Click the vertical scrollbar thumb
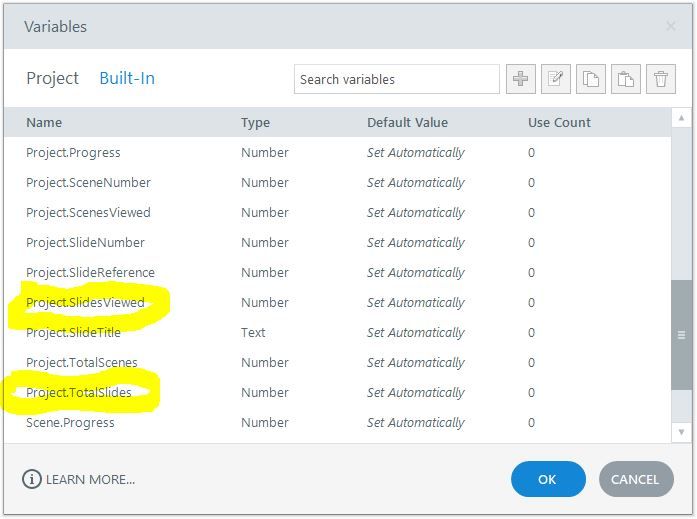This screenshot has width=697, height=519. [x=682, y=335]
